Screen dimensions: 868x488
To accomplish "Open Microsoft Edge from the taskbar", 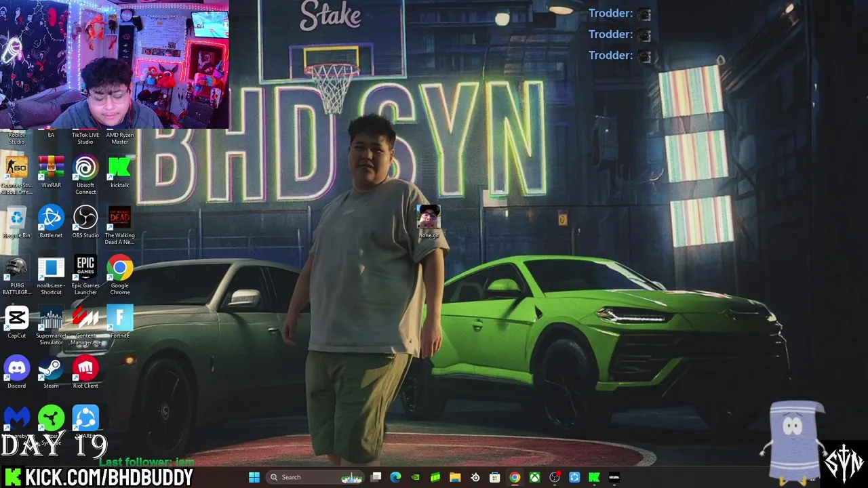I will coord(396,477).
